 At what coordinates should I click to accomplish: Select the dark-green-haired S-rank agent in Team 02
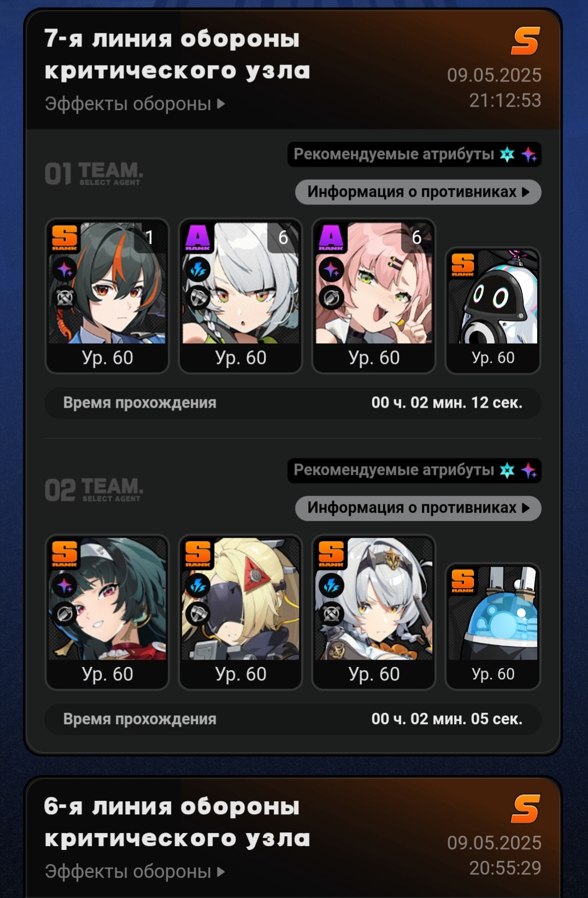click(107, 612)
